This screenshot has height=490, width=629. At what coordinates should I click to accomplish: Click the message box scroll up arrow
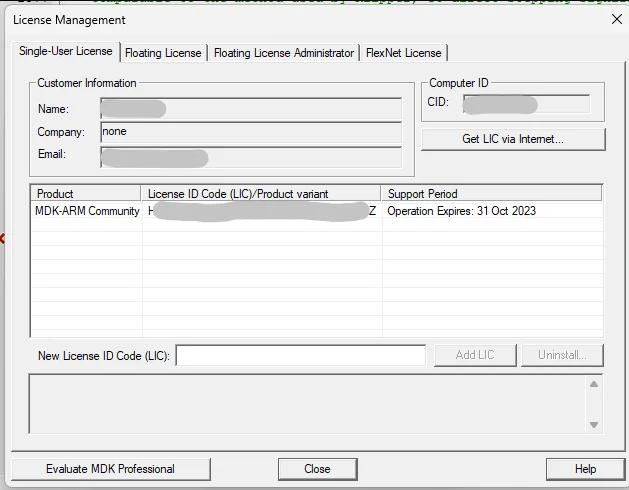click(x=594, y=384)
